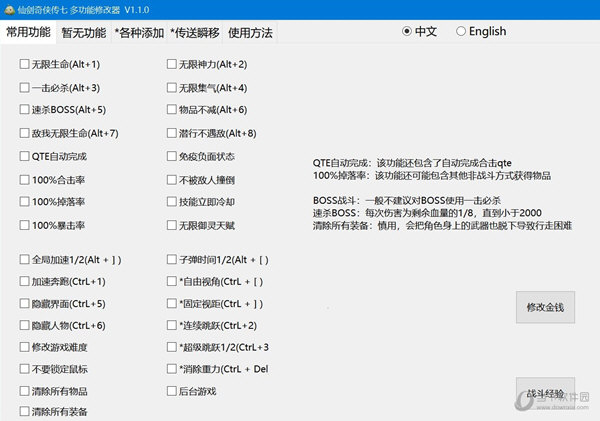Select the English language radio button
600x421 pixels.
(x=461, y=31)
